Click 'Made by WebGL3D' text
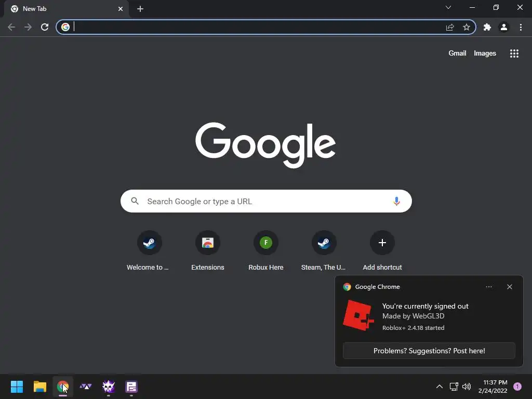Viewport: 532px width, 399px height. [x=413, y=316]
